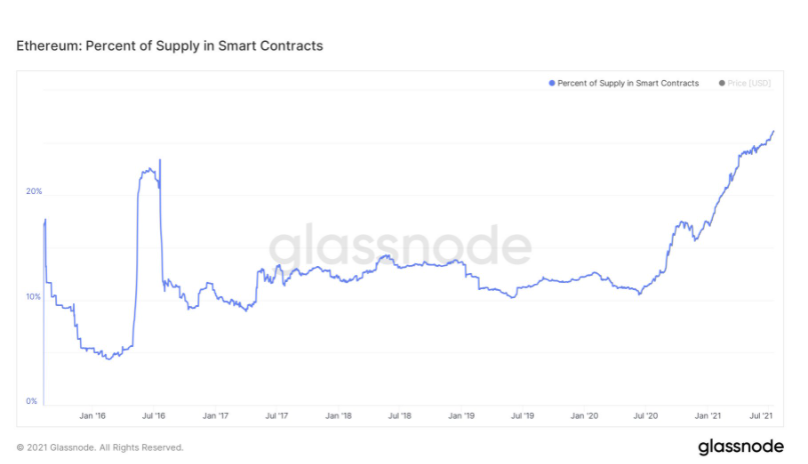The image size is (808, 464).
Task: Select the Jul '20 x-axis label
Action: 646,414
